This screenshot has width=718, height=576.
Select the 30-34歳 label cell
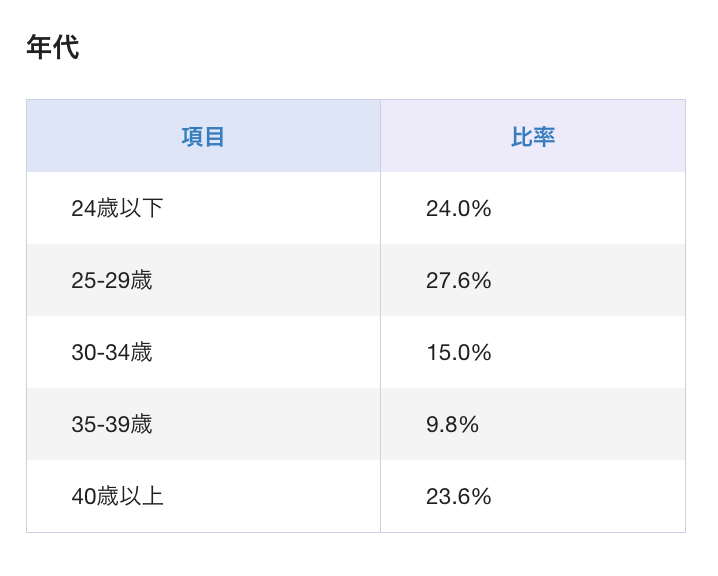pos(111,353)
